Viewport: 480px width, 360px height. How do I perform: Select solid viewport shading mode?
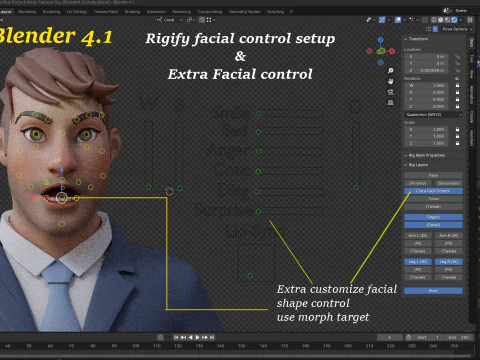pos(441,20)
